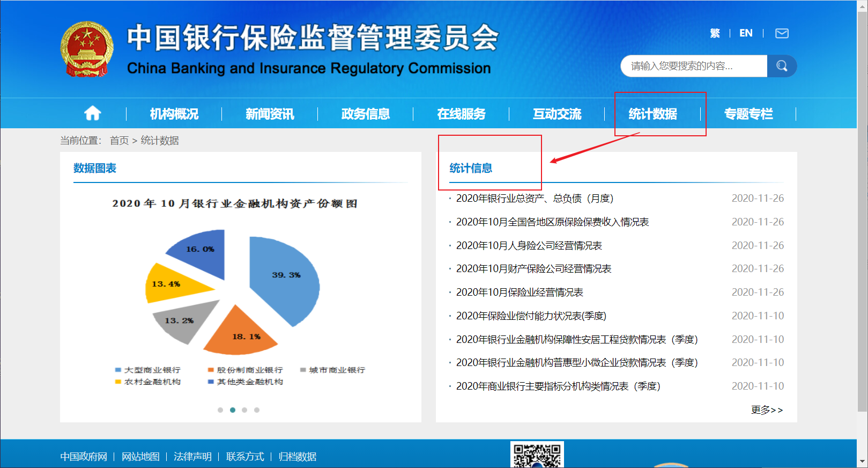Image resolution: width=868 pixels, height=468 pixels.
Task: Open 2020年10月财产保险公司经营情况表
Action: click(533, 268)
